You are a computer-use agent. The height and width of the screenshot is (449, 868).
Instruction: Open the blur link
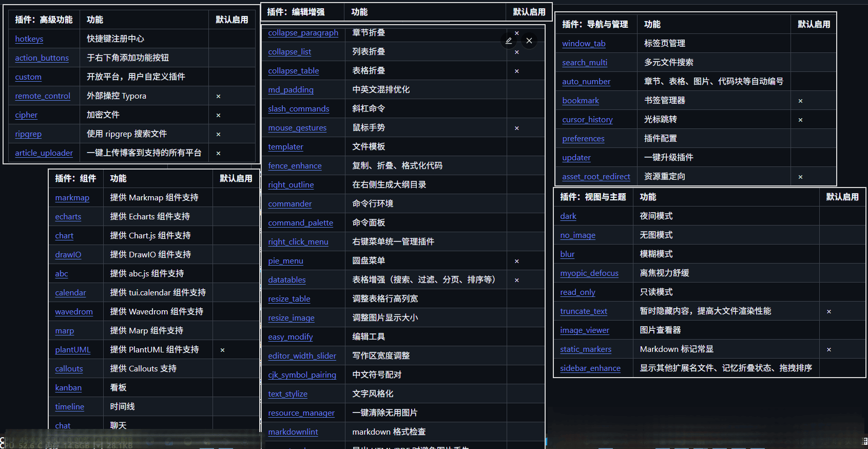tap(567, 254)
